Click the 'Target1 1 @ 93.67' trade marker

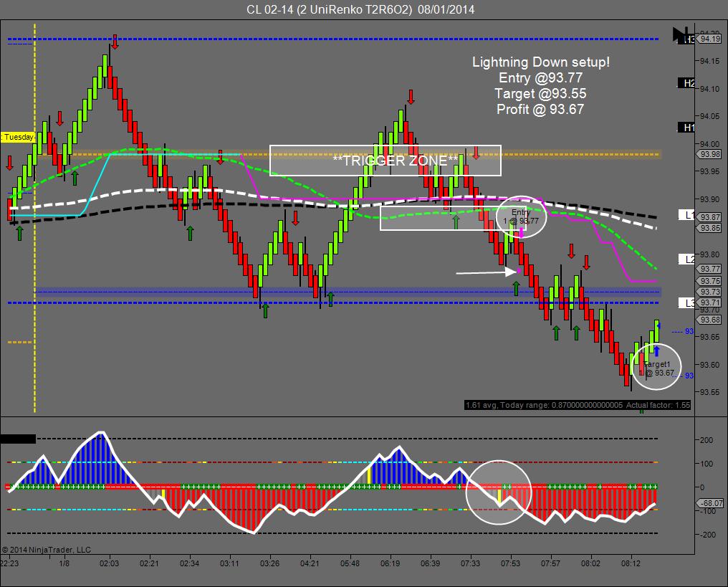pyautogui.click(x=657, y=368)
